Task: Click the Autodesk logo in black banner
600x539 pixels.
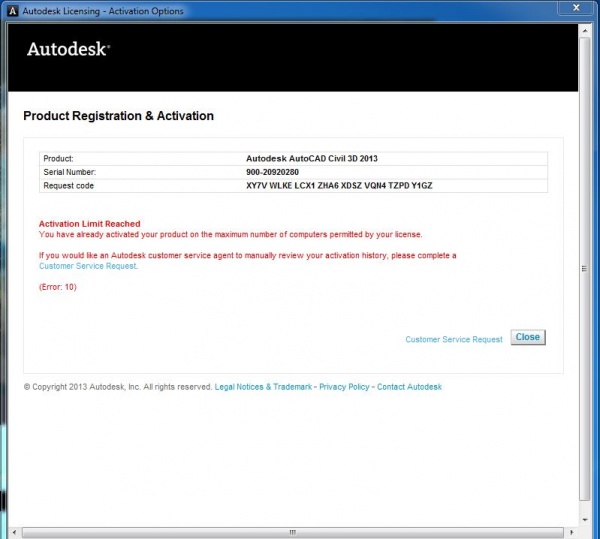Action: 68,49
